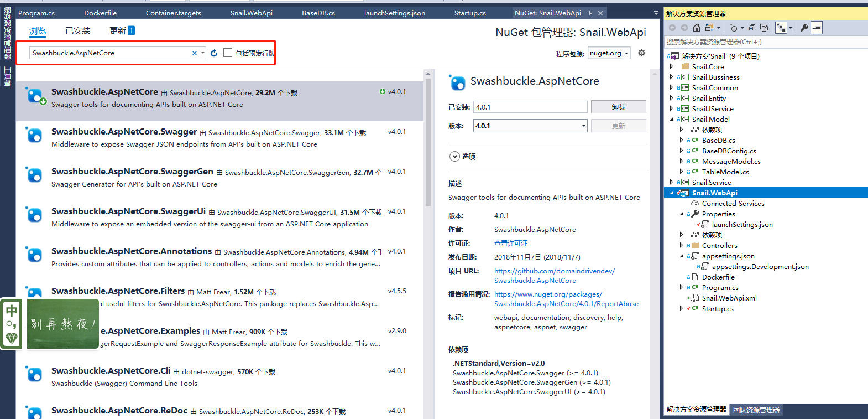868x419 pixels.
Task: Click the Controllers folder icon
Action: pyautogui.click(x=695, y=246)
